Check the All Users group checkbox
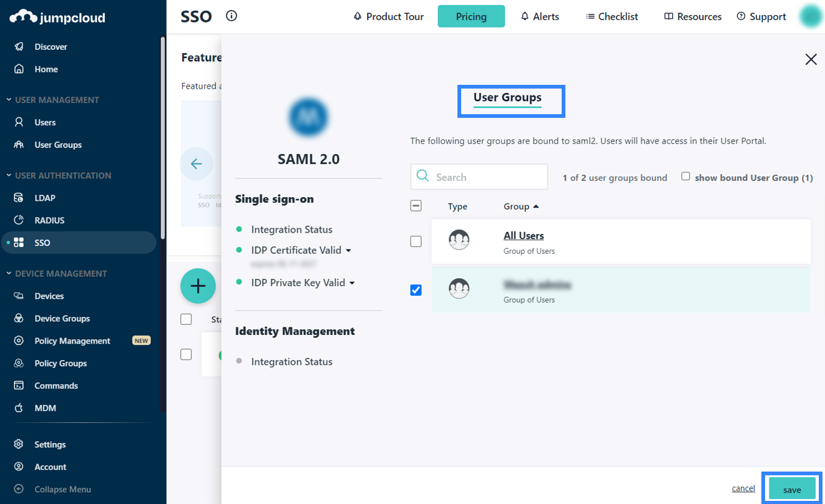This screenshot has height=504, width=825. click(416, 241)
